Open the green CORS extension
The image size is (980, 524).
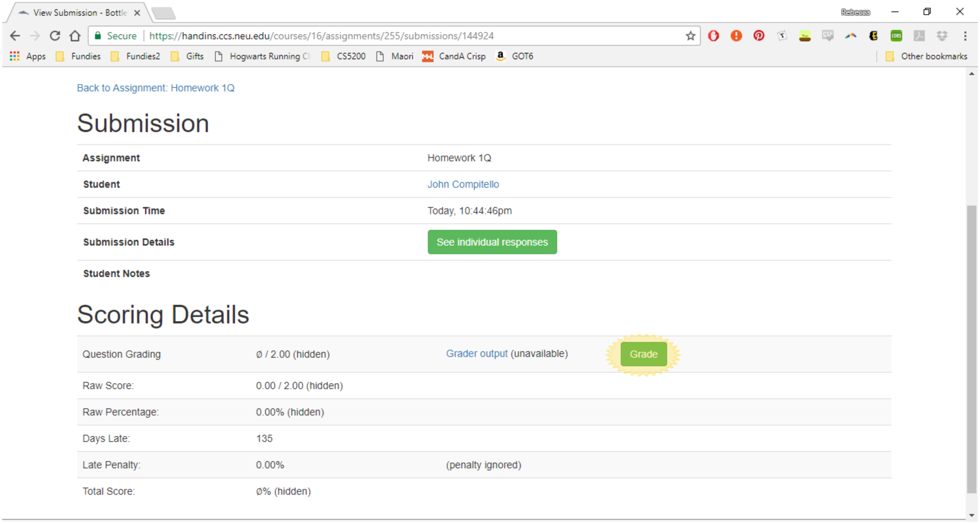click(896, 36)
